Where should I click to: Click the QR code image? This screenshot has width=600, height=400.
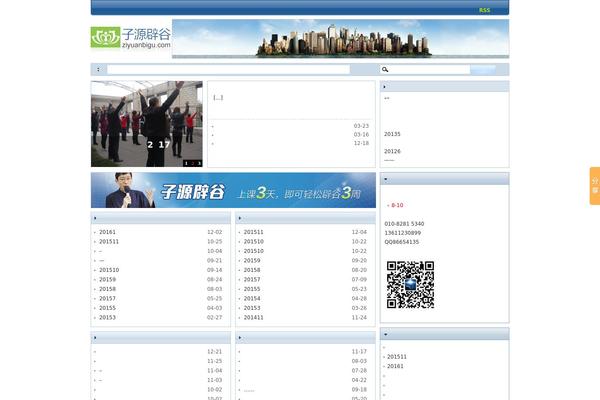(x=410, y=284)
